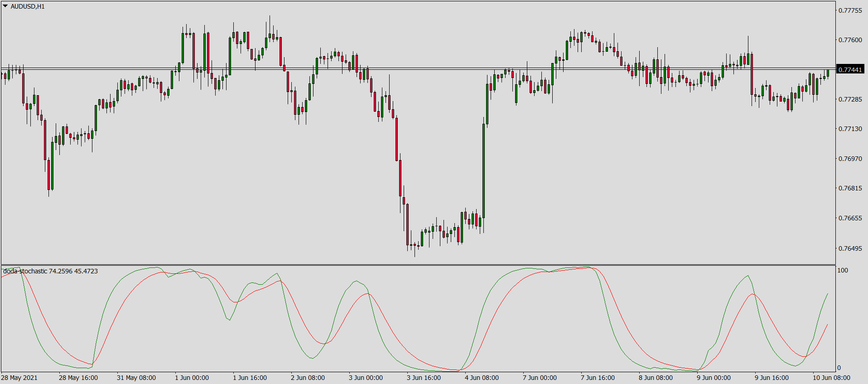868x384 pixels.
Task: Click the 4 Jun 08:00 time label
Action: point(482,378)
